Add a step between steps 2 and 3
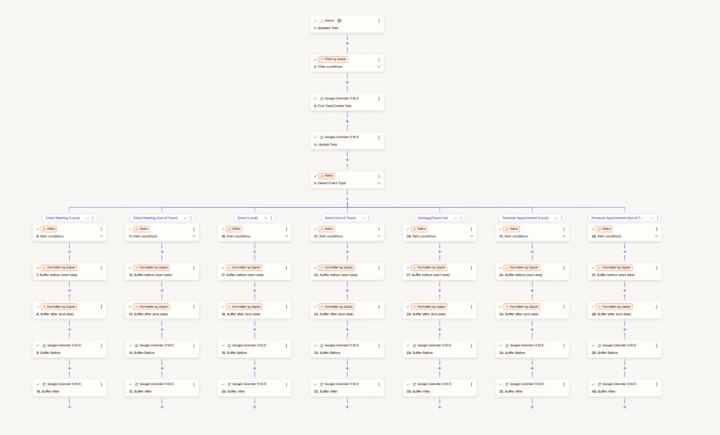 click(347, 83)
